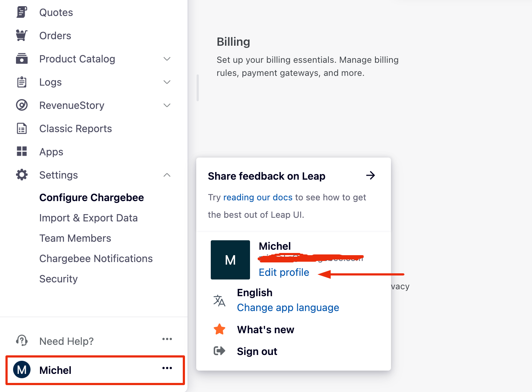Viewport: 532px width, 392px height.
Task: Open Logs in sidebar
Action: (51, 82)
